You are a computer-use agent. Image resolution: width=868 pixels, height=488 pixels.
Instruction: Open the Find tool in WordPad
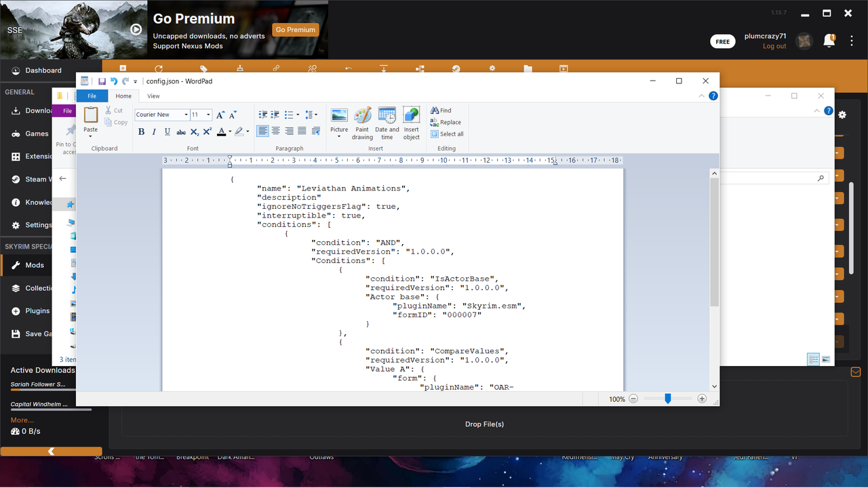442,110
